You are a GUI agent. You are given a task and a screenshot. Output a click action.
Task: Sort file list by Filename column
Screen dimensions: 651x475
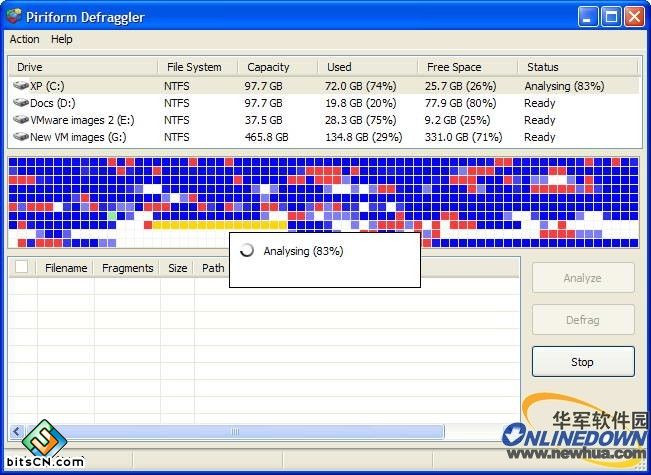click(x=65, y=268)
